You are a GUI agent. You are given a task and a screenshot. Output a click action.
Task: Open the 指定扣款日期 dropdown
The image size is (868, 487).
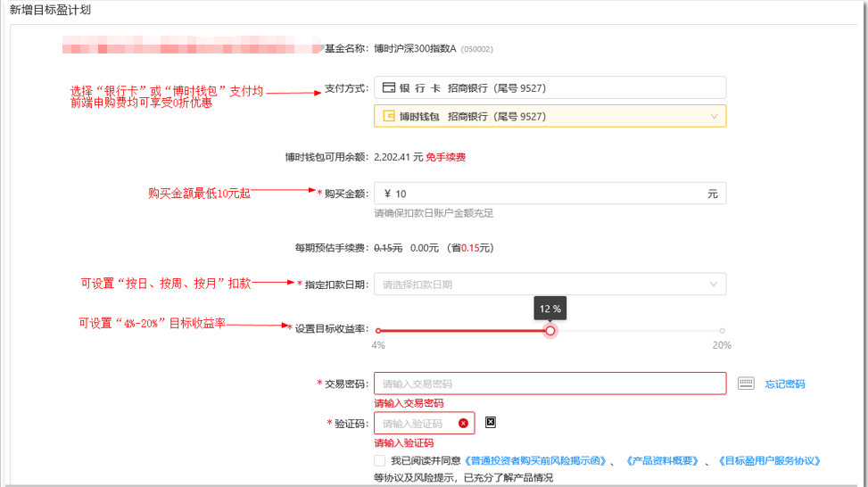pos(550,285)
